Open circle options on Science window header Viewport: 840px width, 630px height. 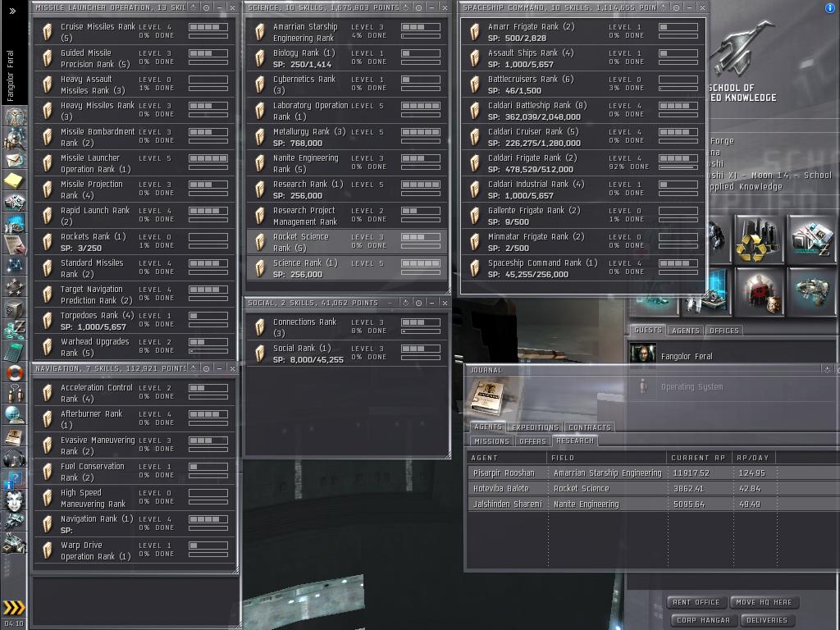[x=419, y=7]
